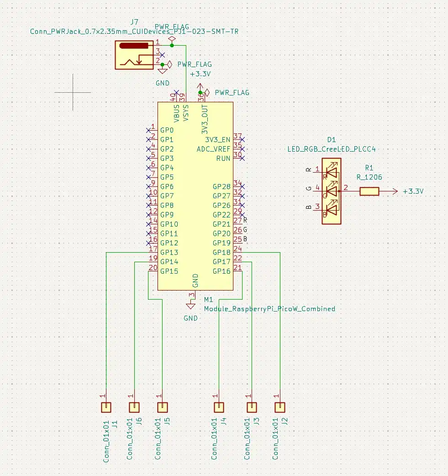Select the R1 resistor symbol
The width and height of the screenshot is (448, 476).
[369, 191]
